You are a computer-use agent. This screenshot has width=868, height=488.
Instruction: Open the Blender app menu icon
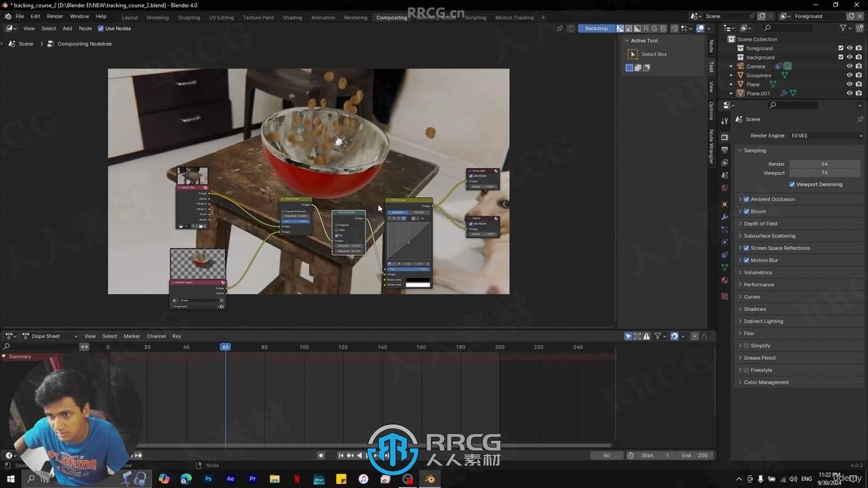[x=7, y=16]
